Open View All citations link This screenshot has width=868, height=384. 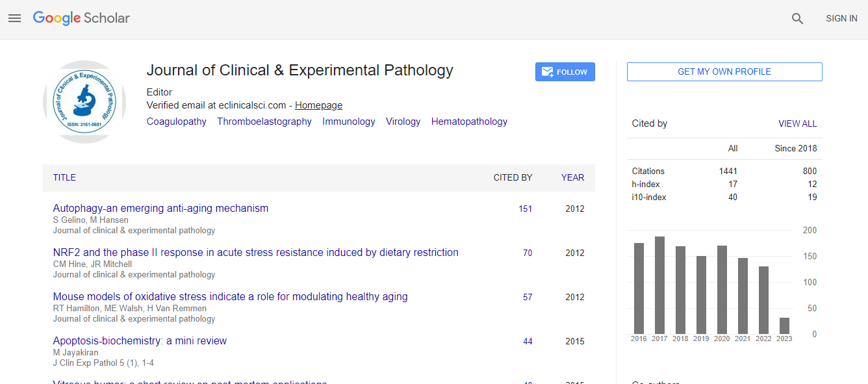tap(797, 123)
